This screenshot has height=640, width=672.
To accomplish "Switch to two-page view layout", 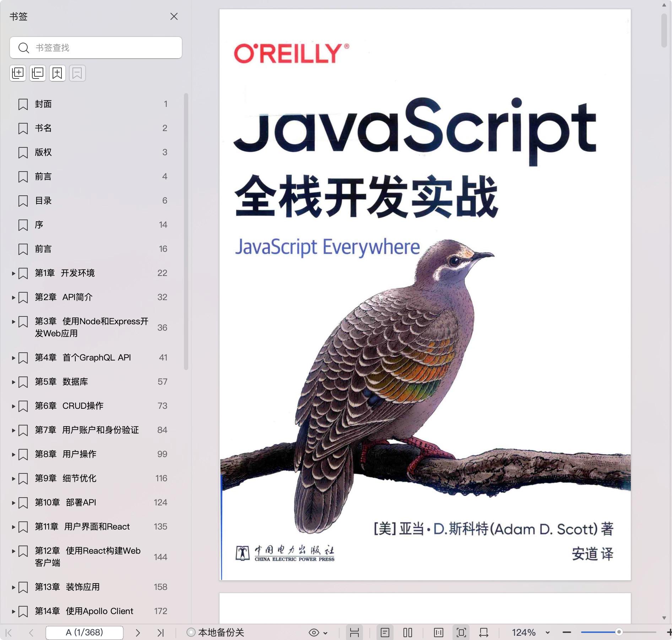I will (408, 633).
